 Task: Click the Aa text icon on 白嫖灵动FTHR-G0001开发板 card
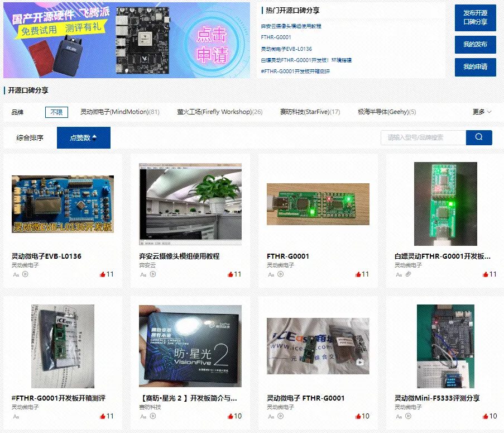tap(399, 275)
